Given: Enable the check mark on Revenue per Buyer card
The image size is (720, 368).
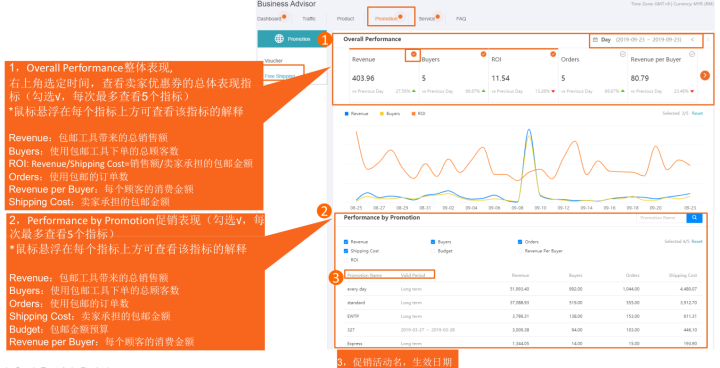Looking at the screenshot, I should click(x=692, y=54).
